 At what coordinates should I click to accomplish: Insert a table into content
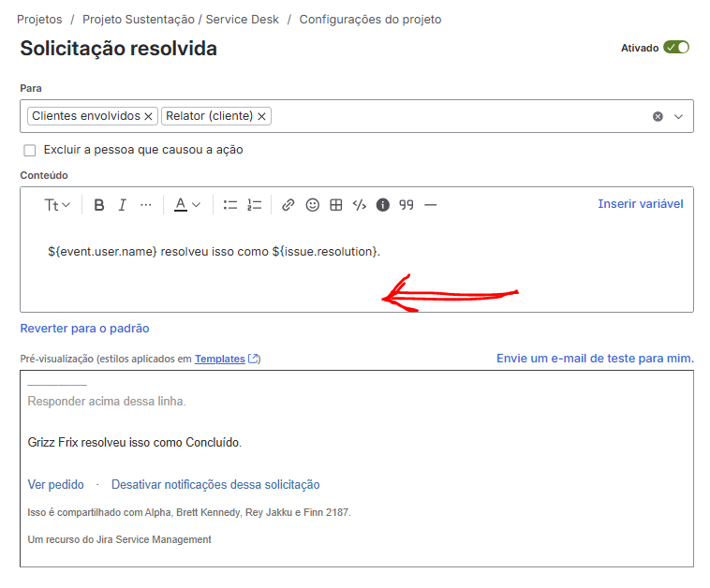click(336, 205)
